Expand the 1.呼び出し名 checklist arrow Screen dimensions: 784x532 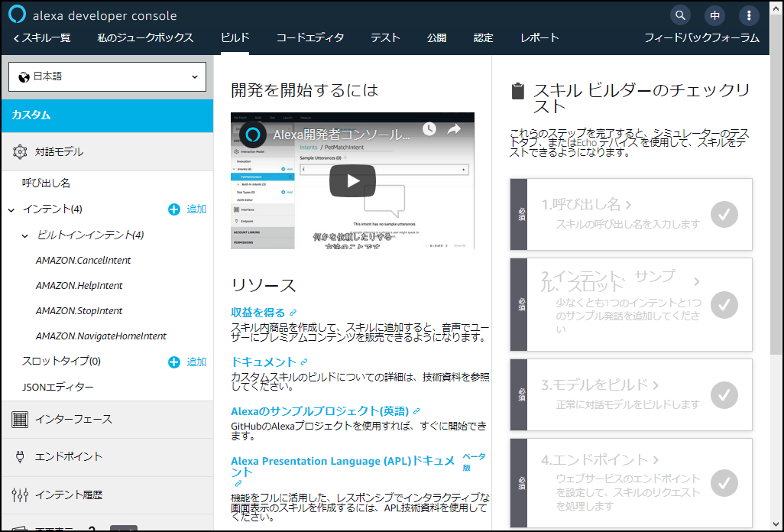(x=629, y=205)
